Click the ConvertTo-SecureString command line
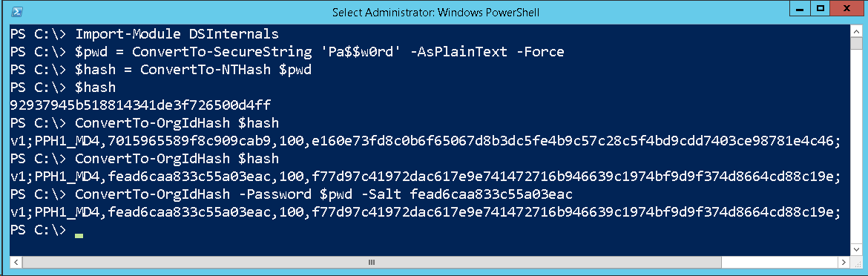 (x=287, y=52)
